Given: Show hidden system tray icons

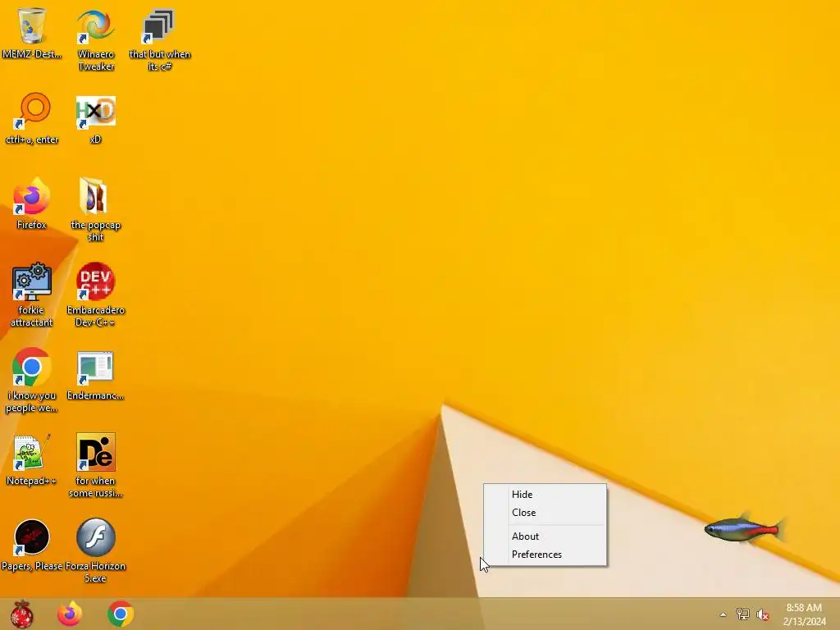Looking at the screenshot, I should click(723, 614).
